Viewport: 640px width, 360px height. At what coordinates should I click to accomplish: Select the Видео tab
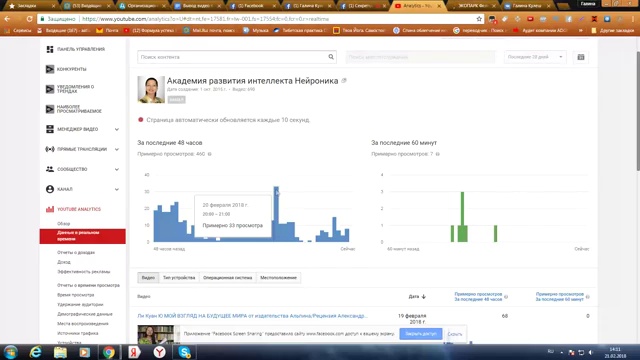tap(148, 278)
